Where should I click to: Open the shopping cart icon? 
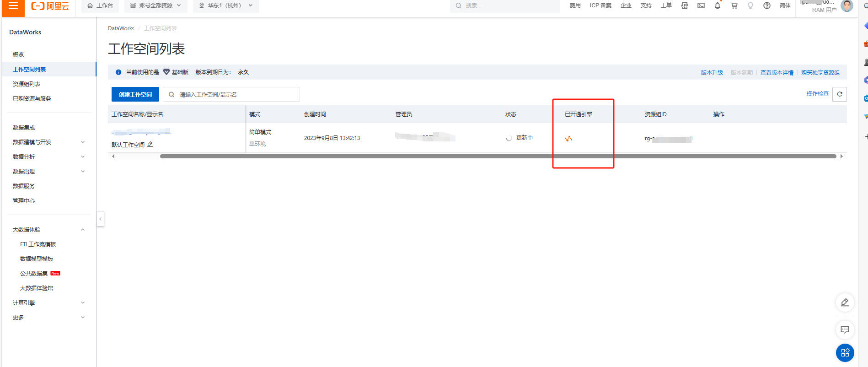tap(734, 5)
